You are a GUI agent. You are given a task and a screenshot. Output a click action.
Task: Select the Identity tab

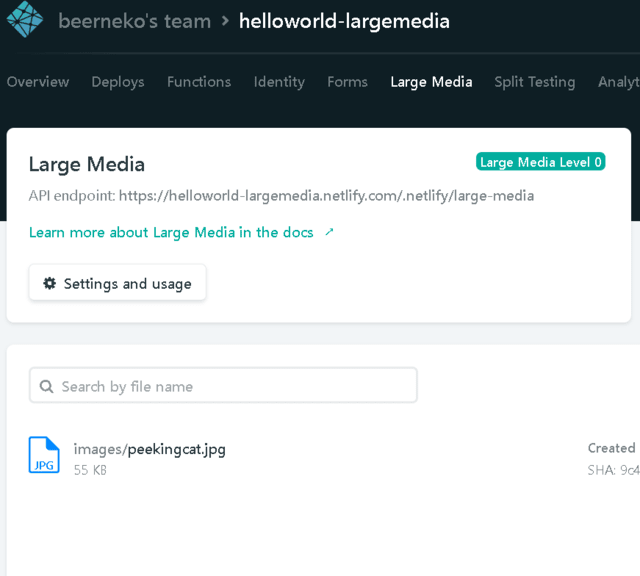pos(279,82)
